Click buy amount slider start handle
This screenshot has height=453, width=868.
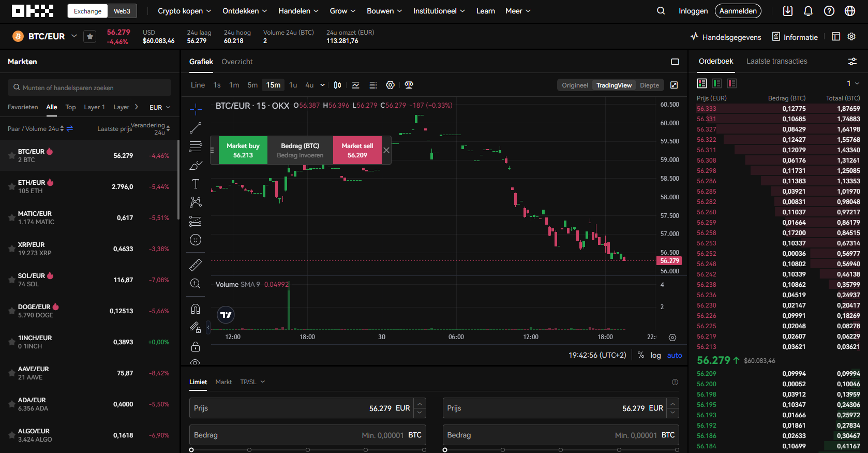tap(191, 450)
